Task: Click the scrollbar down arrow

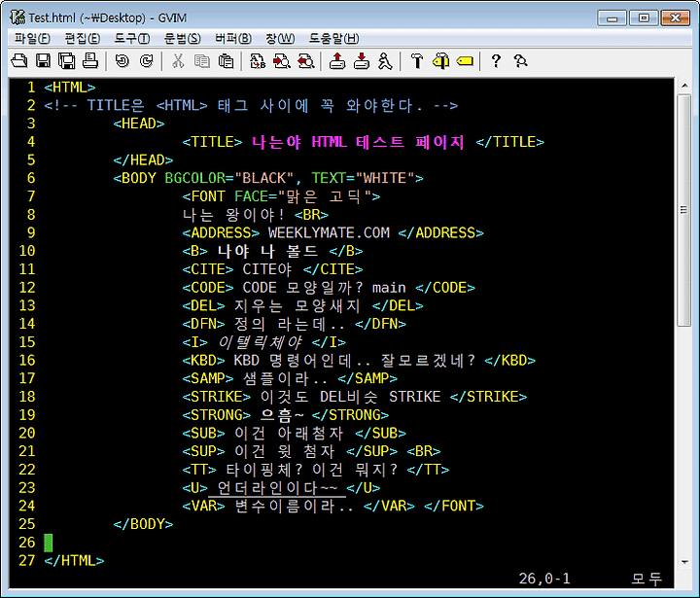Action: coord(684,562)
